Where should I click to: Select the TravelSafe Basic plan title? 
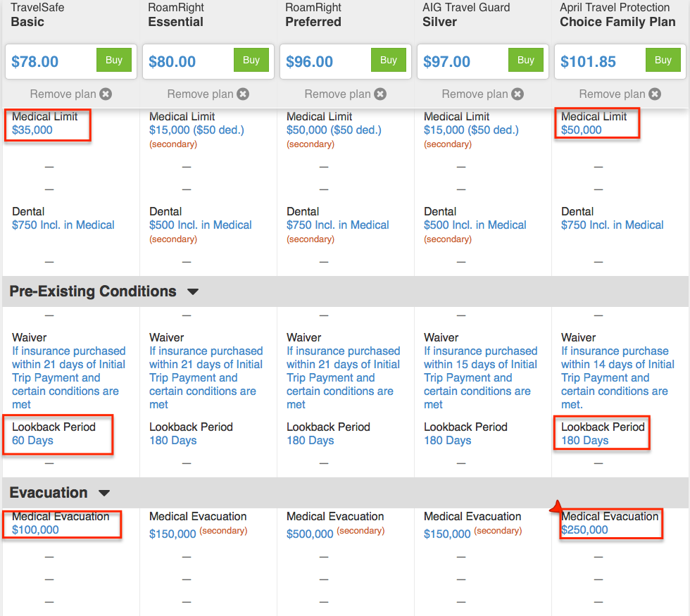click(x=37, y=15)
